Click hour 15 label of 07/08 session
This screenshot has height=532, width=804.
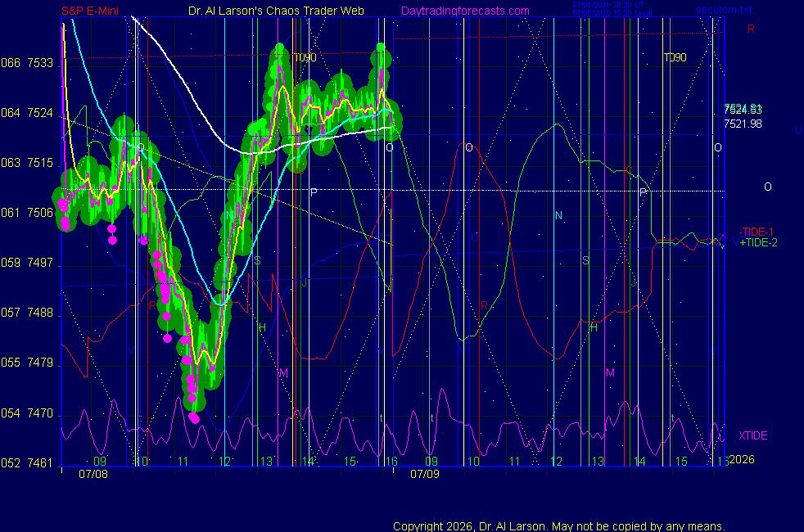(x=350, y=462)
